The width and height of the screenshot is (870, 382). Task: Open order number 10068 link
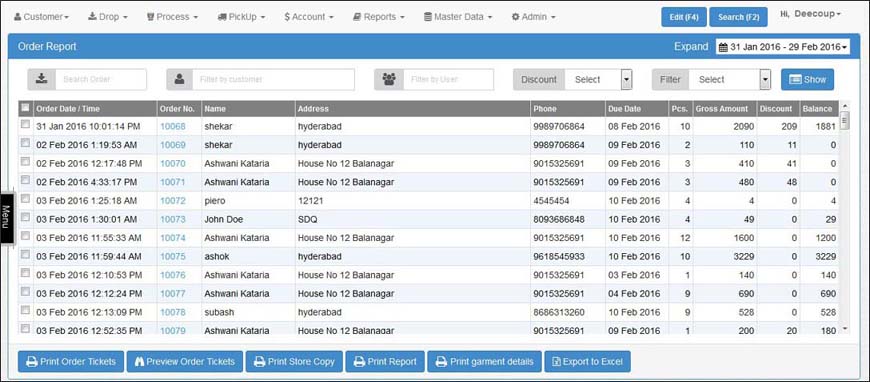pos(173,127)
